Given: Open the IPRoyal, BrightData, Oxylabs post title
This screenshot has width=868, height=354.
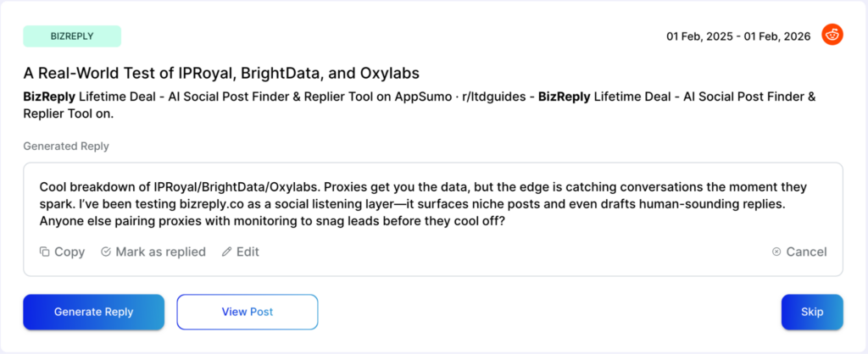Looking at the screenshot, I should tap(221, 73).
